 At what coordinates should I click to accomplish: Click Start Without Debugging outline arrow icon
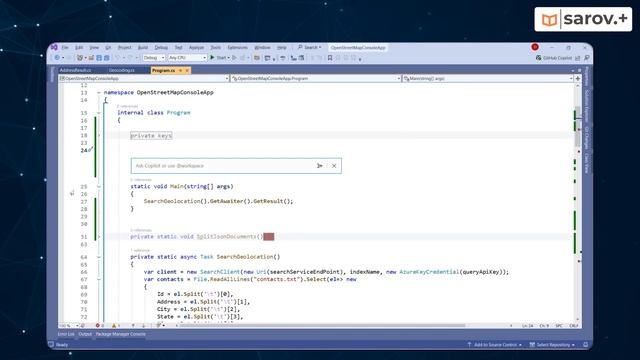coord(235,58)
